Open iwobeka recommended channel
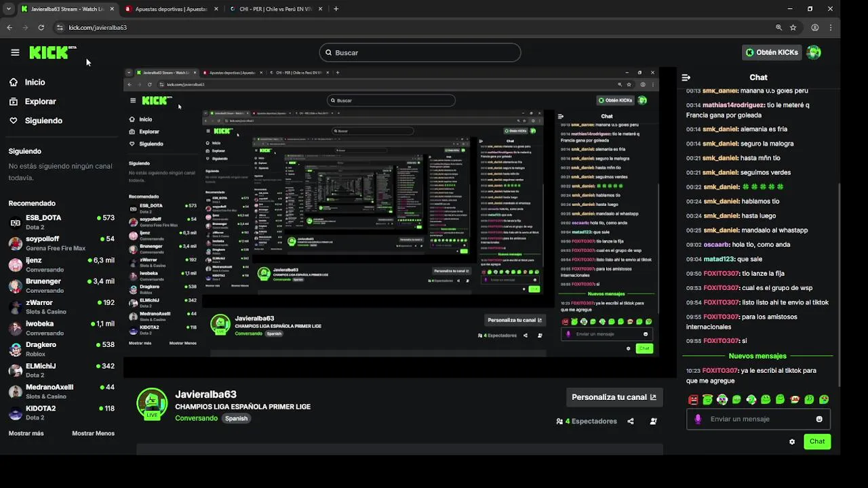868x488 pixels. click(61, 328)
